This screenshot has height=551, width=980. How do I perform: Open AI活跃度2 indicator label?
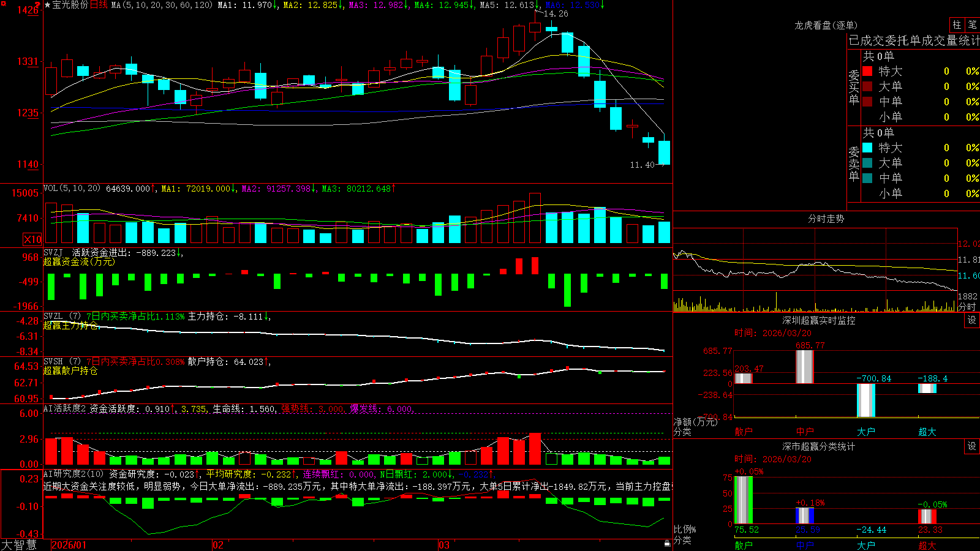[x=65, y=408]
